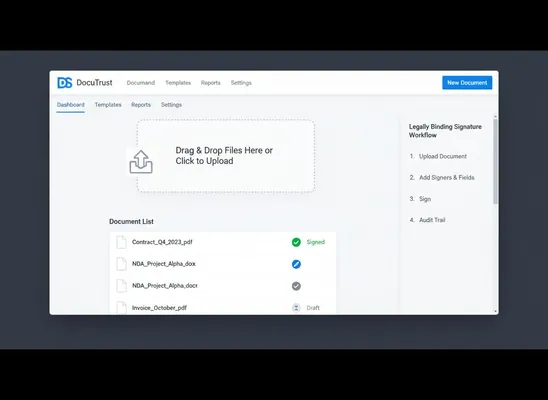
Task: Click file icon beside Contract_Q4_2023_pdf
Action: pyautogui.click(x=121, y=242)
